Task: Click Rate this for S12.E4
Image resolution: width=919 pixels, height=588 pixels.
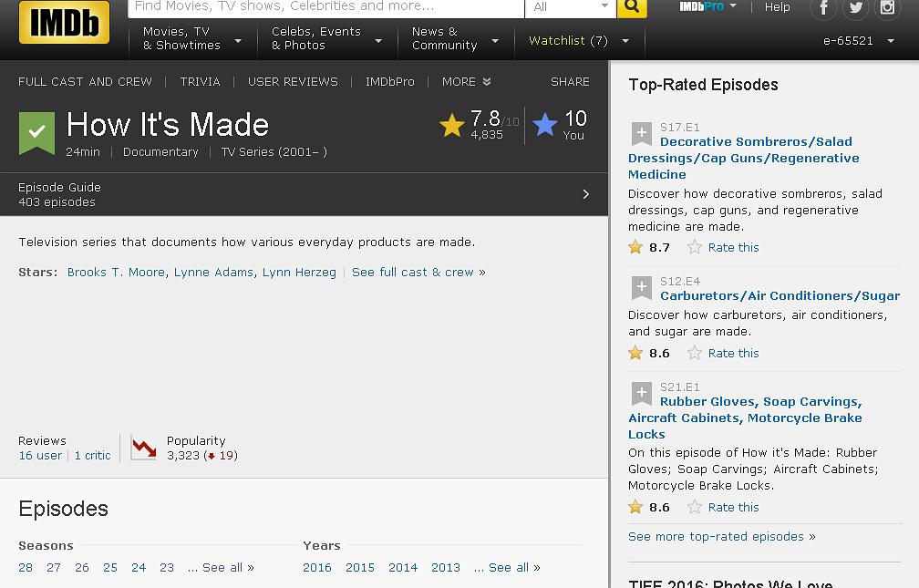Action: pos(733,353)
